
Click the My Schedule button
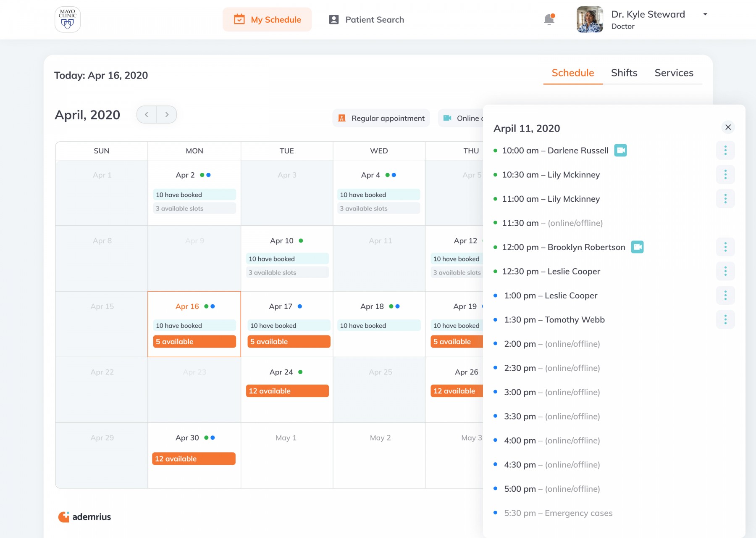(268, 20)
